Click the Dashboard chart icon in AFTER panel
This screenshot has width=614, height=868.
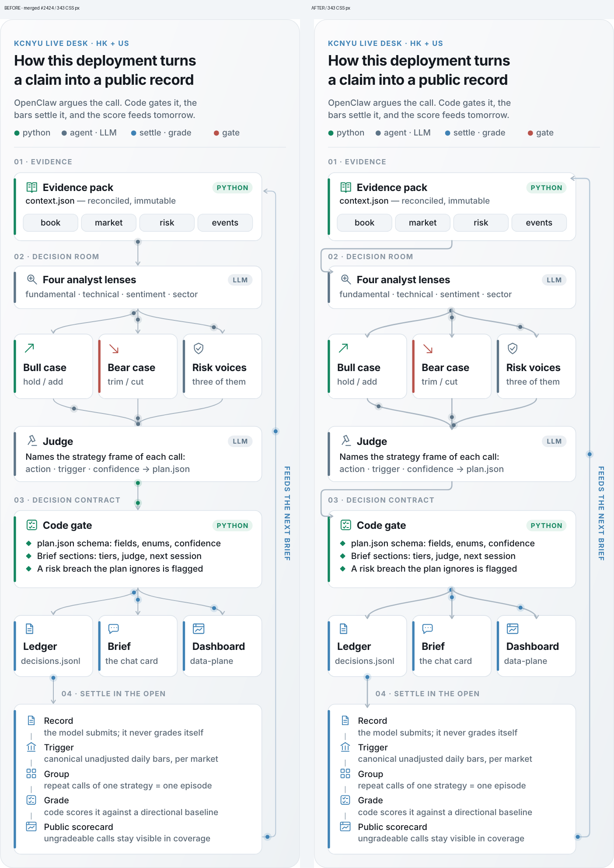(x=513, y=628)
